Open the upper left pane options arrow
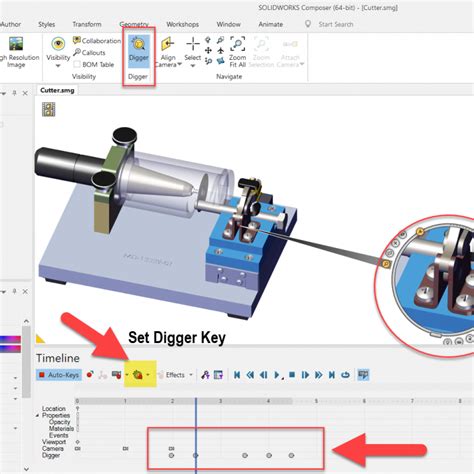Screen dimensions: 474x474 point(3,93)
